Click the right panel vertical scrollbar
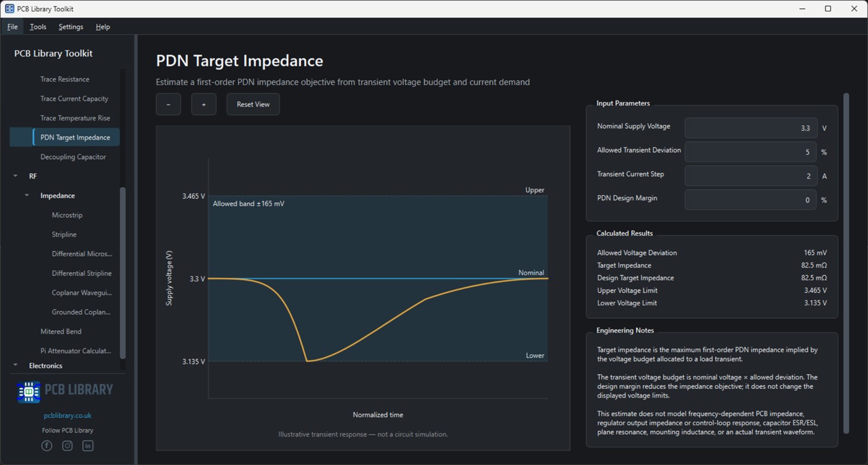 pos(846,263)
